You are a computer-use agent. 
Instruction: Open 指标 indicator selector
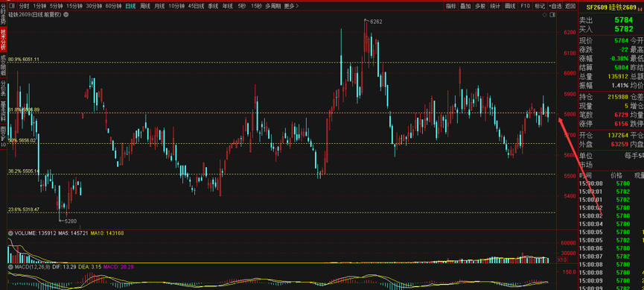click(451, 6)
